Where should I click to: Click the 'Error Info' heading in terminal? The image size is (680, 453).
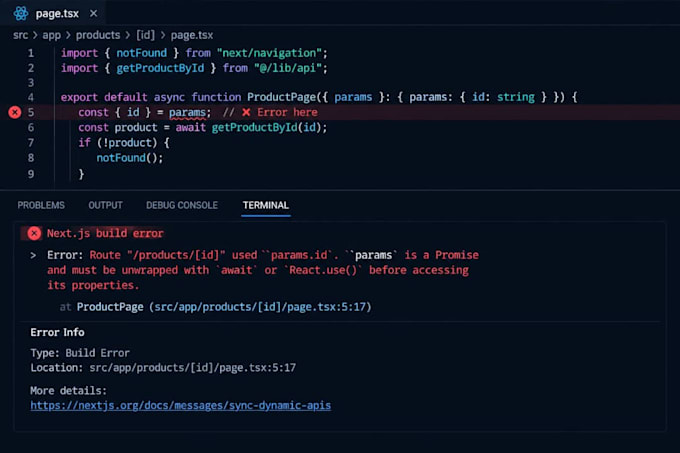[57, 332]
